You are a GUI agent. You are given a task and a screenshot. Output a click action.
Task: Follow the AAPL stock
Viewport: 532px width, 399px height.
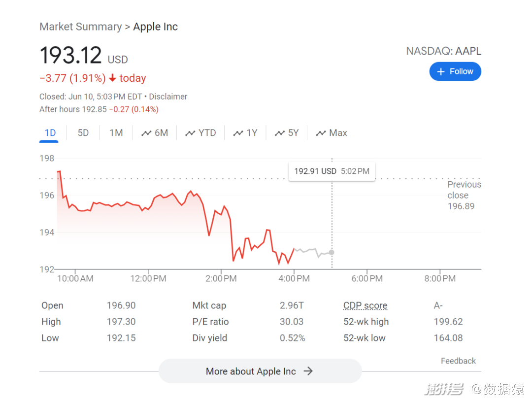click(x=455, y=72)
